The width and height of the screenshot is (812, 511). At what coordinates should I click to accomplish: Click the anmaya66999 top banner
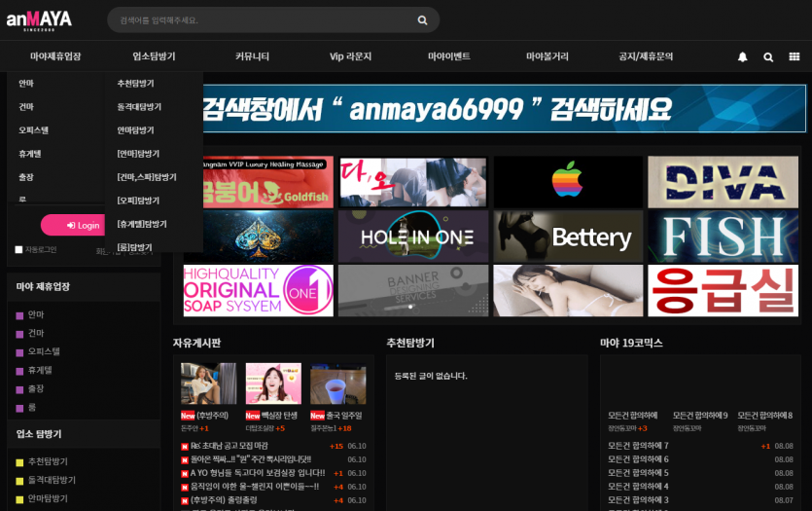[x=505, y=108]
